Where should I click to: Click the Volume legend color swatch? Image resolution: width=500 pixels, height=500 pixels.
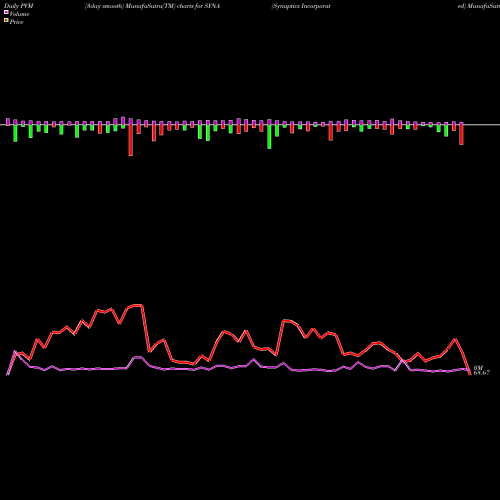pos(6,12)
